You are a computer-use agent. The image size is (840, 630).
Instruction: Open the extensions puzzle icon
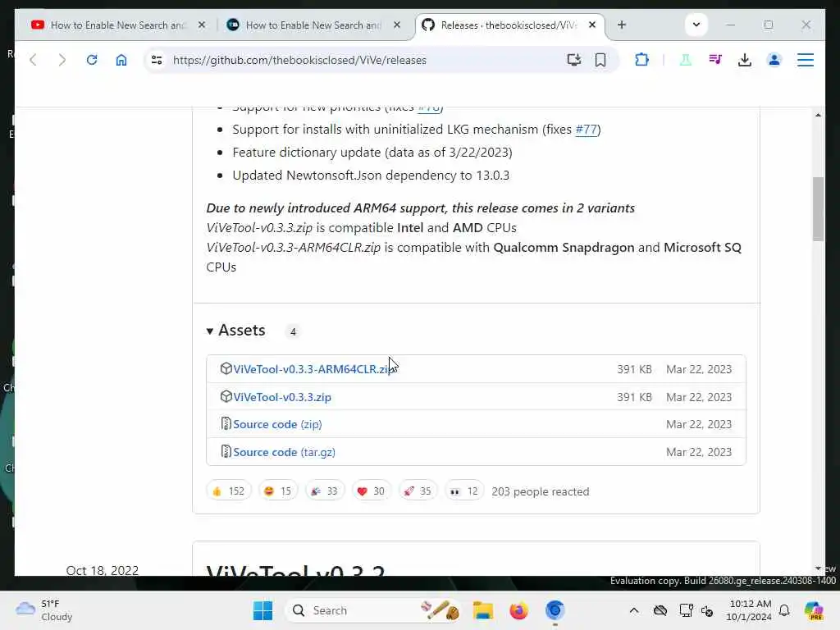[x=641, y=60]
